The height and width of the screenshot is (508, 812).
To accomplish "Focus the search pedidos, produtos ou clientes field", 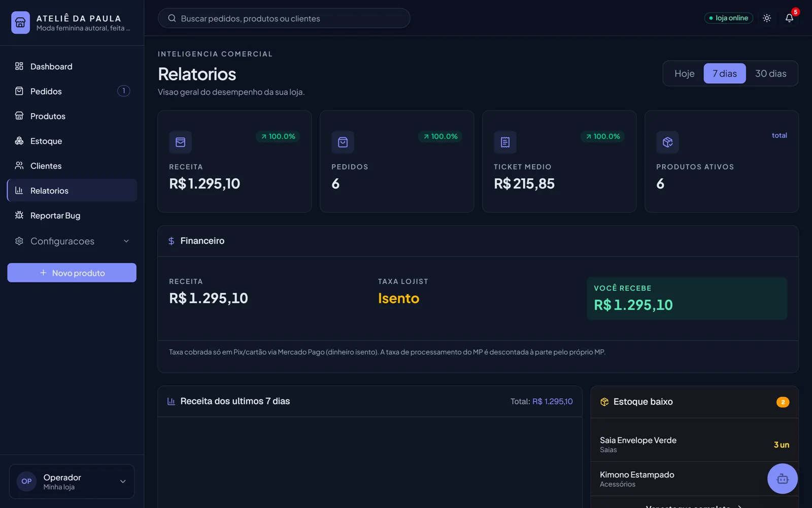I will tap(284, 18).
